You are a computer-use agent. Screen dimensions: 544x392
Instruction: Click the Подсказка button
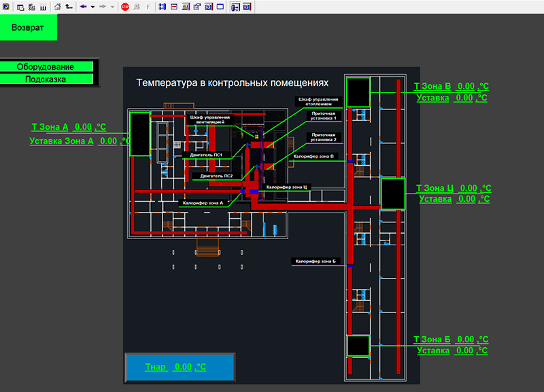46,79
